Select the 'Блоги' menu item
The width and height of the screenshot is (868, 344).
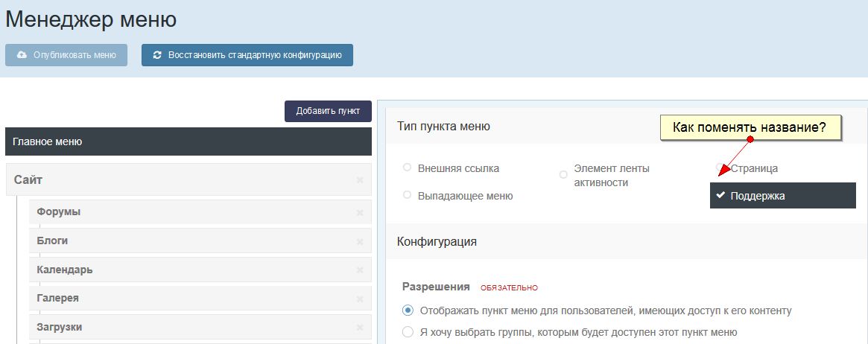(200, 241)
